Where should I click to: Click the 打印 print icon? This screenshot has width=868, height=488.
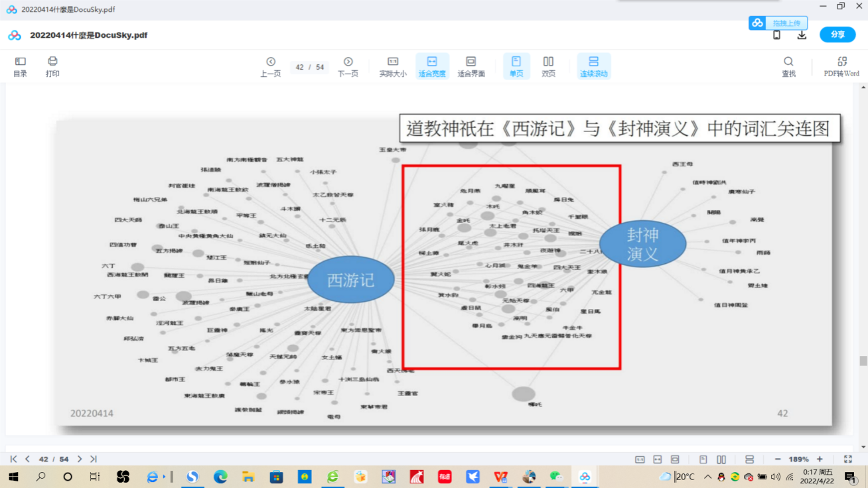(52, 66)
